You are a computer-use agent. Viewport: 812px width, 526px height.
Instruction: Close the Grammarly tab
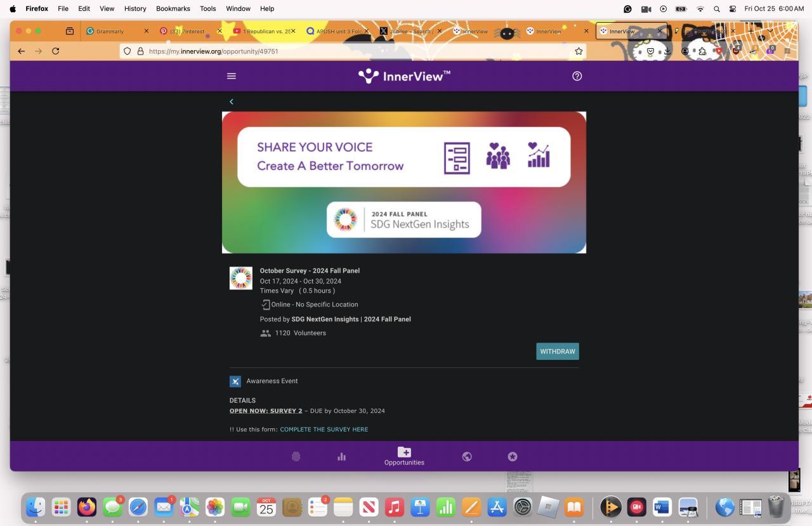point(147,31)
